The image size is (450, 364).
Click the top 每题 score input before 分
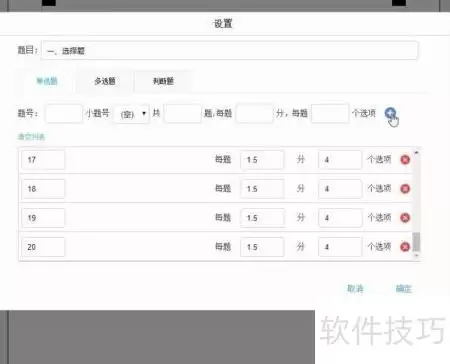coord(255,114)
